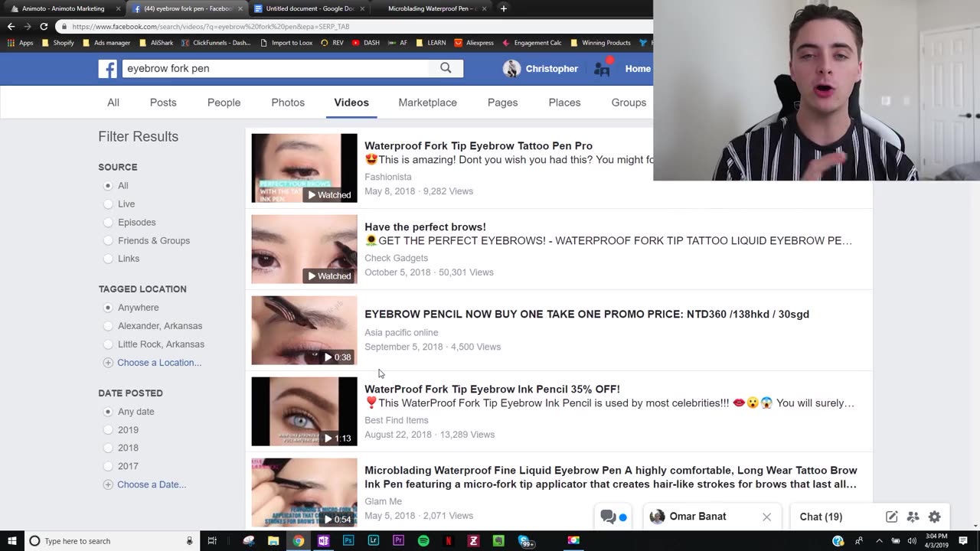Switch to the Marketplace search tab
Viewport: 980px width, 551px height.
pyautogui.click(x=427, y=103)
